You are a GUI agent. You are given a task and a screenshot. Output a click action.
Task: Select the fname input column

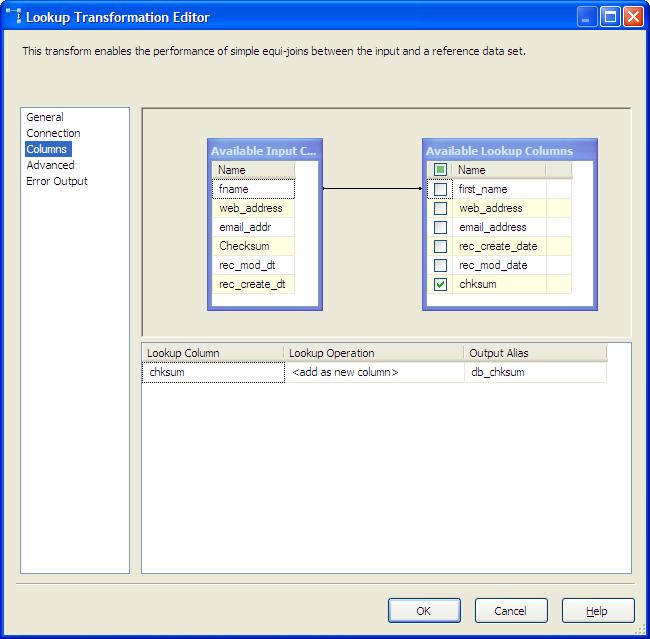254,189
